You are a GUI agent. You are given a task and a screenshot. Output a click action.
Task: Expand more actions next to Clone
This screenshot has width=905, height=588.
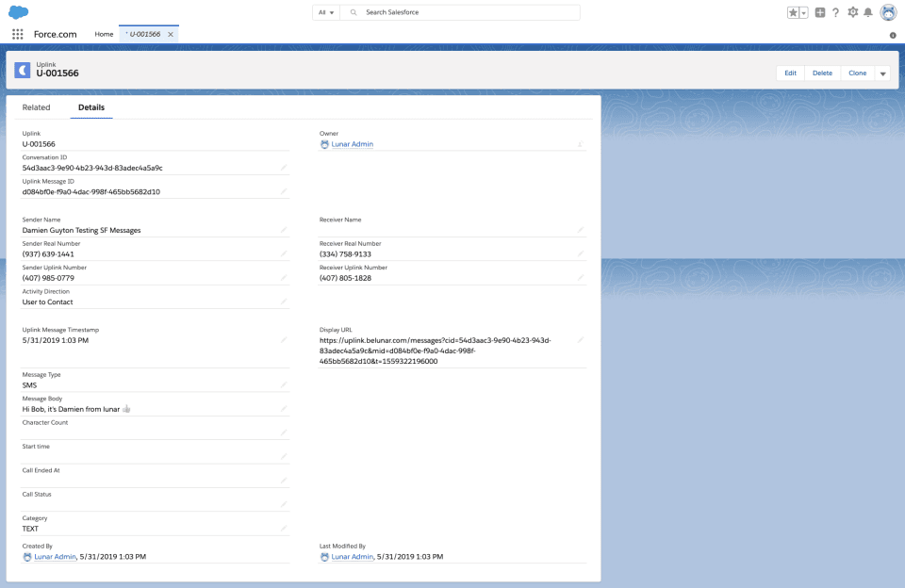click(883, 73)
